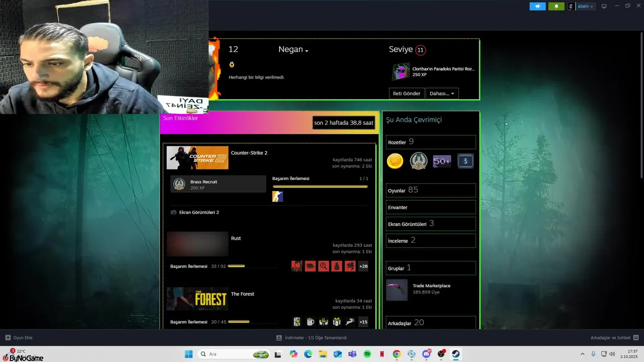
Task: Click the CS2 achievement progress bar
Action: (x=320, y=187)
